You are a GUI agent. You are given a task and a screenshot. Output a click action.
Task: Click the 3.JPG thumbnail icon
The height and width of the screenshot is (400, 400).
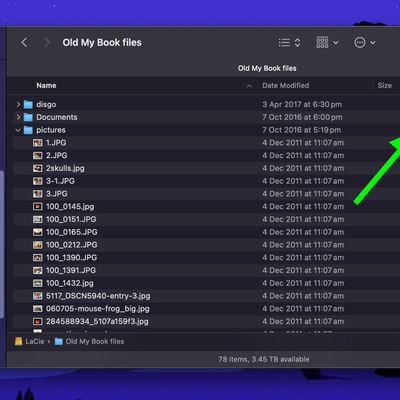pos(38,194)
